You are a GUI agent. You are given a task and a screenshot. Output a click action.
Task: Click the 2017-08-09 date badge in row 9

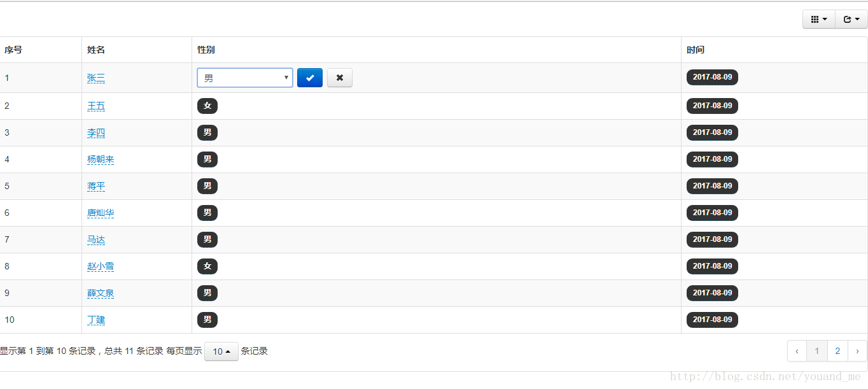click(x=712, y=293)
